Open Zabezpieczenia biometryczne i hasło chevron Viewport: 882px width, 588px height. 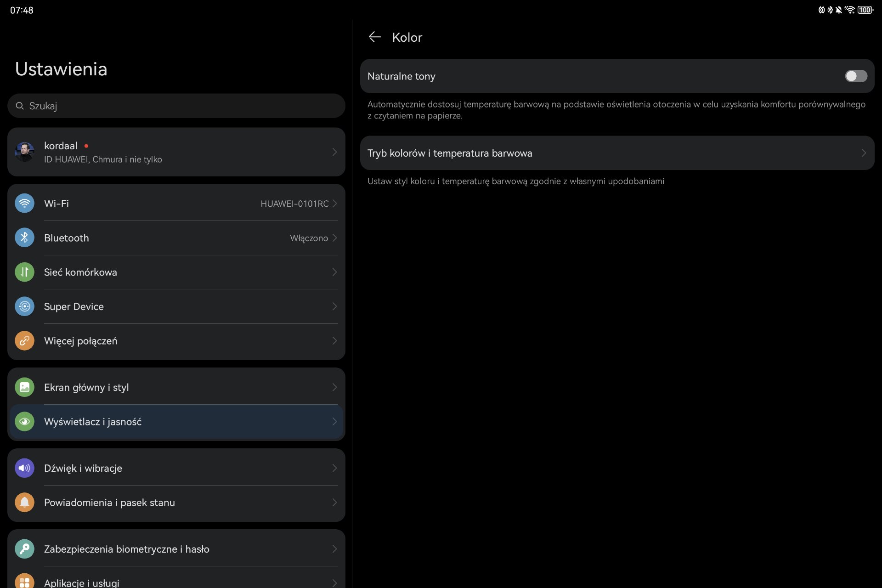[334, 549]
